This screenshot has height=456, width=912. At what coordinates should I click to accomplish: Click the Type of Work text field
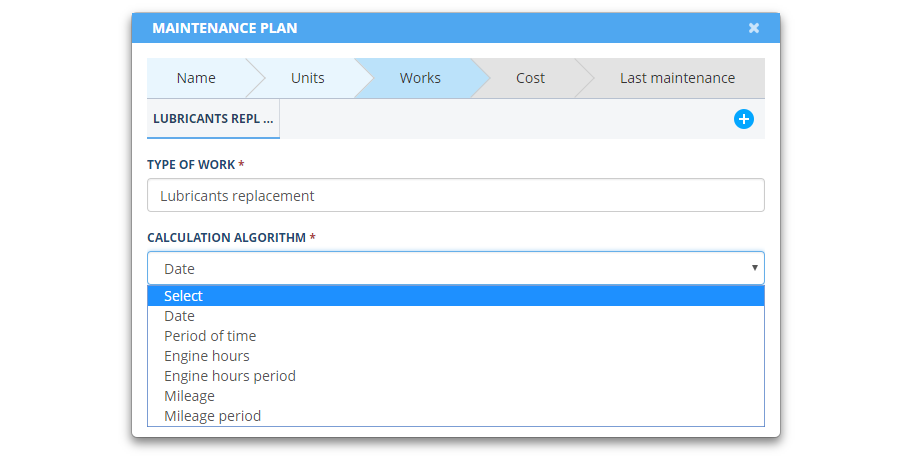point(455,195)
